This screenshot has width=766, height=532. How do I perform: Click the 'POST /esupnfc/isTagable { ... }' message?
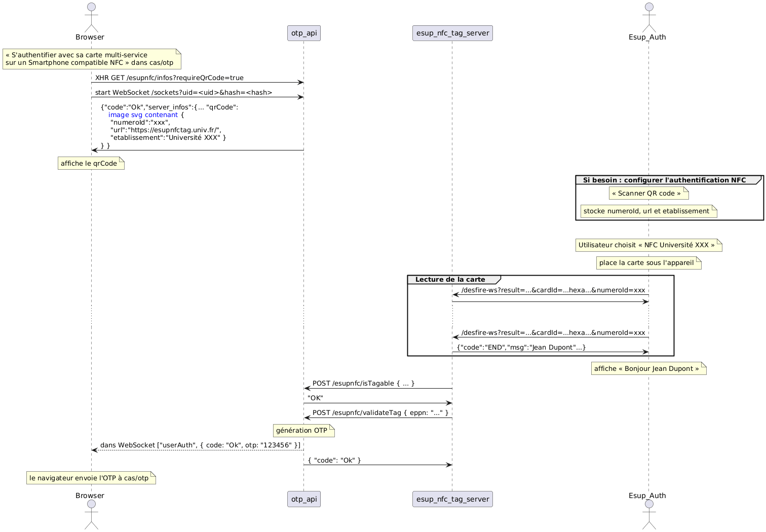click(x=363, y=384)
